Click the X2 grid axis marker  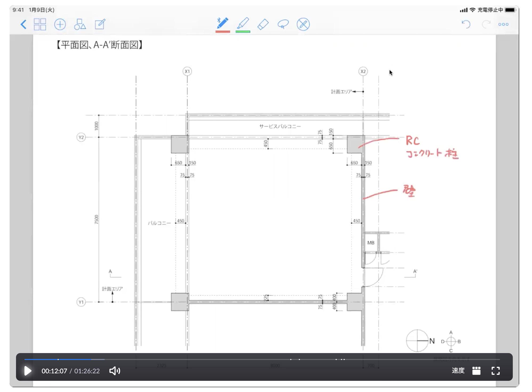click(x=363, y=71)
